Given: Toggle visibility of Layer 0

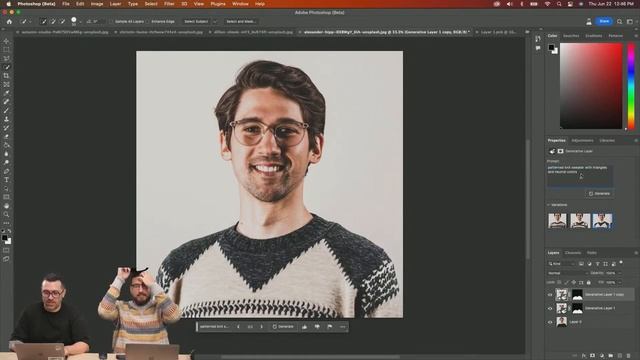Looking at the screenshot, I should point(550,322).
